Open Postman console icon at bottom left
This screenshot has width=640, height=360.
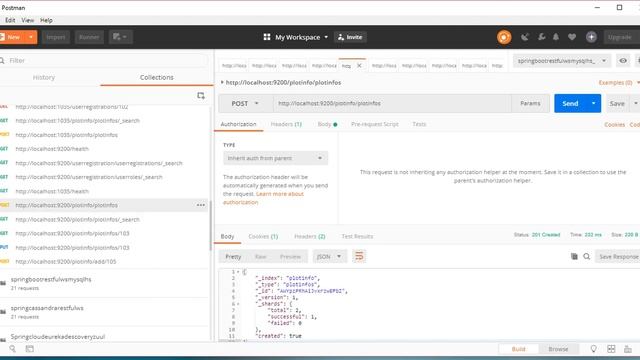pos(29,349)
